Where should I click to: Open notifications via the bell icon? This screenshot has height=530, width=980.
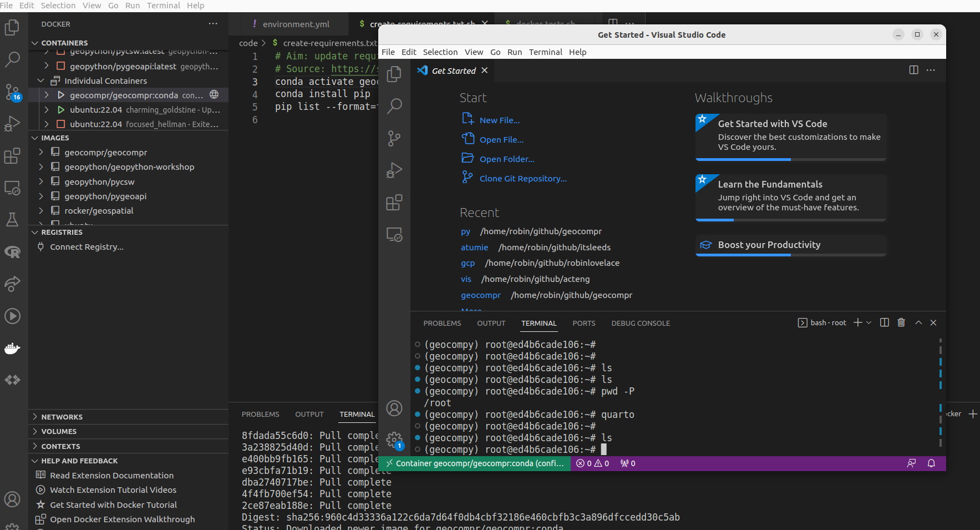click(x=931, y=463)
